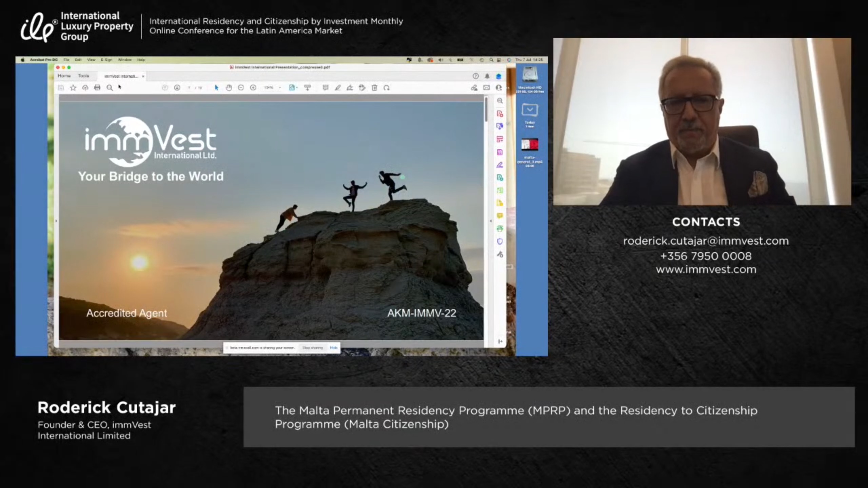Select the Hand pan tool
Viewport: 868px width, 488px height.
click(x=229, y=88)
